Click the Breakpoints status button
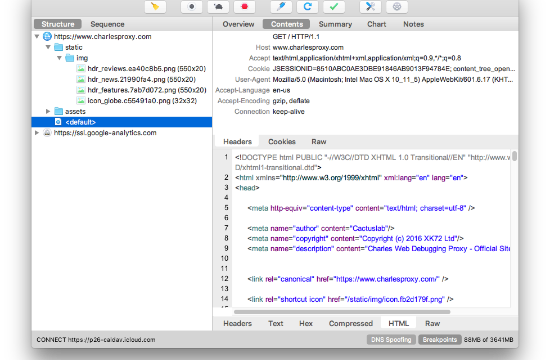550x360 pixels. (440, 340)
